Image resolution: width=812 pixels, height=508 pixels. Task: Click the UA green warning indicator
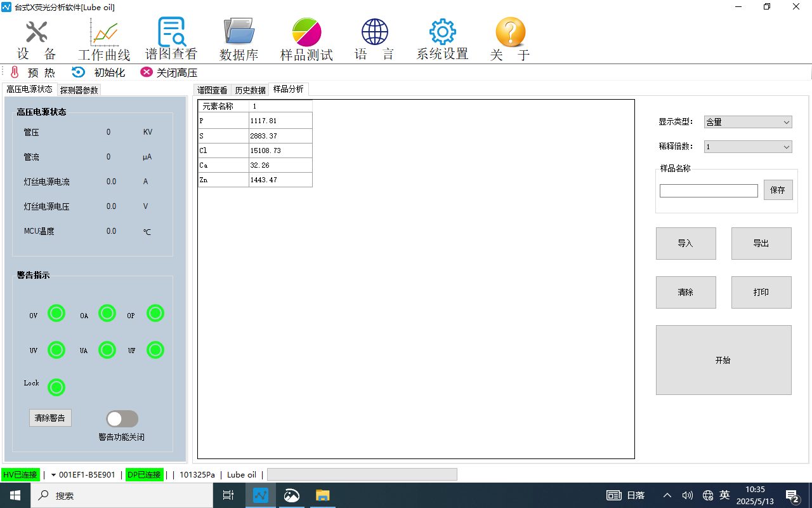click(x=107, y=350)
